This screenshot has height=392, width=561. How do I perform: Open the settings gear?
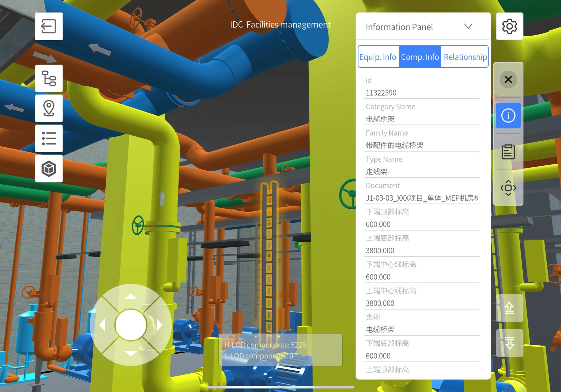click(509, 26)
